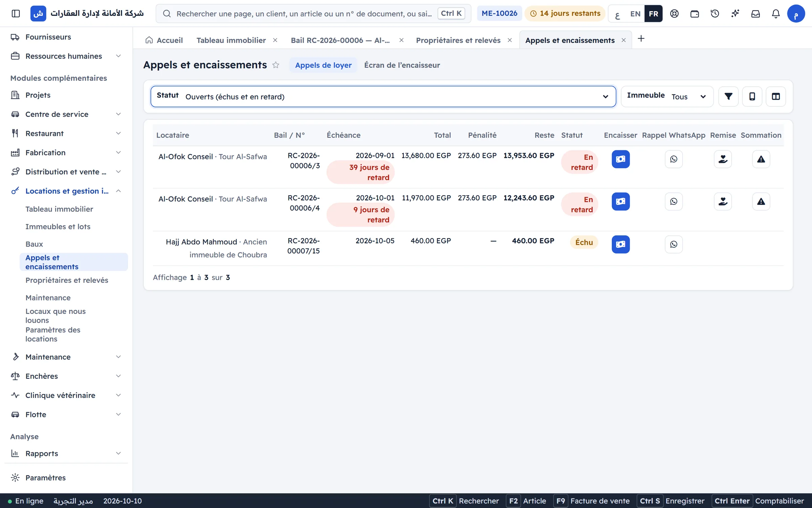
Task: Click the Encaisser icon for RC-2026-00007/15
Action: pyautogui.click(x=621, y=244)
